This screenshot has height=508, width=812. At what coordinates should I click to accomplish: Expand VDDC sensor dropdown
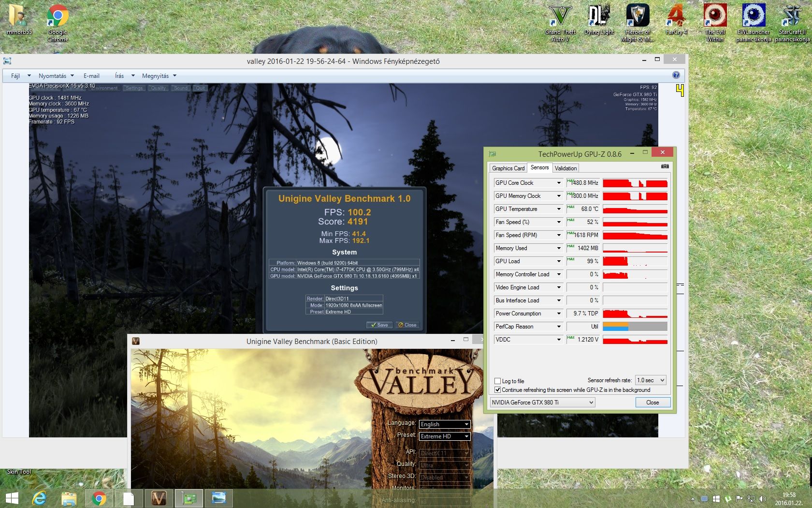click(559, 340)
